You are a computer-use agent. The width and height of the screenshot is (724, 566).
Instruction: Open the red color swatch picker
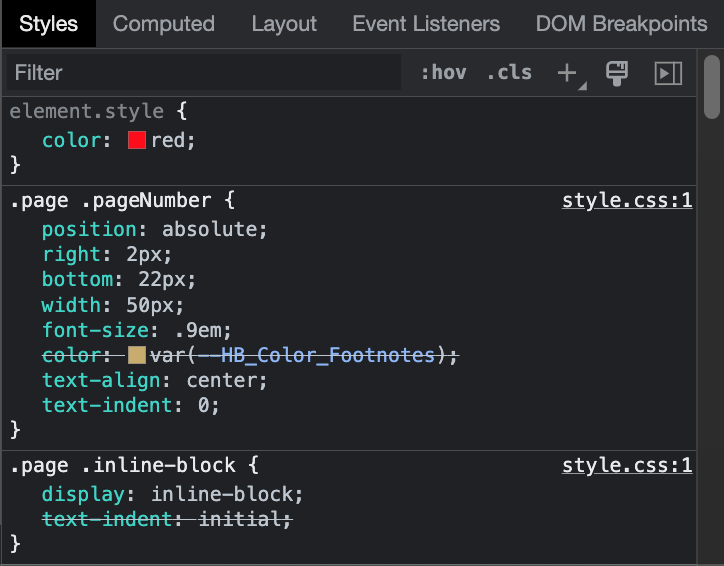[x=137, y=141]
